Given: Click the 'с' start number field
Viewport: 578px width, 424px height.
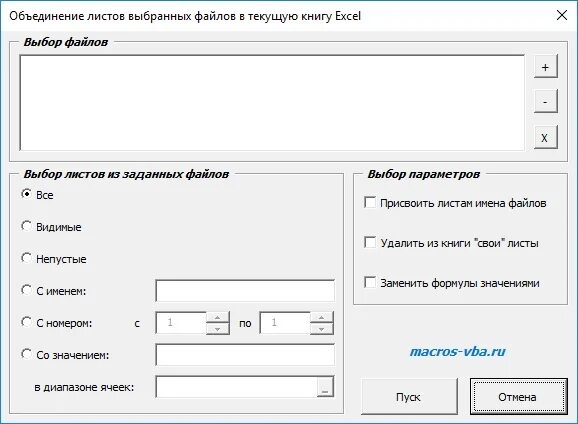Looking at the screenshot, I should pyautogui.click(x=181, y=323).
